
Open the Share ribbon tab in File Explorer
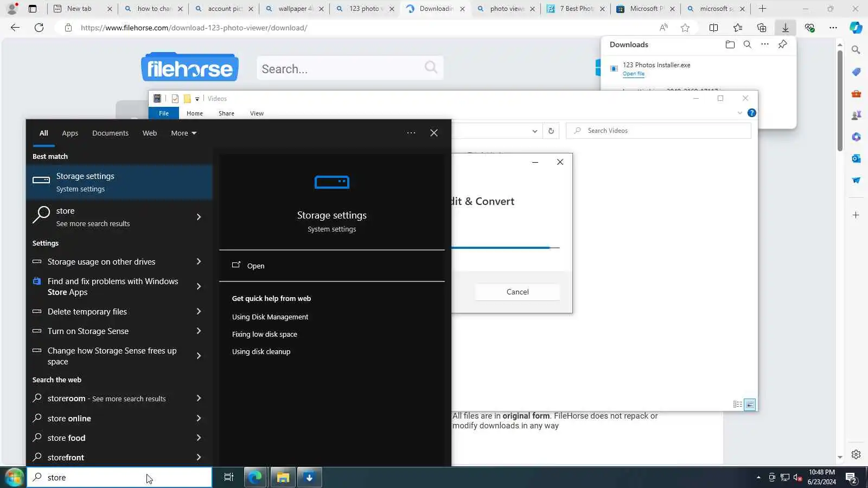(x=226, y=113)
